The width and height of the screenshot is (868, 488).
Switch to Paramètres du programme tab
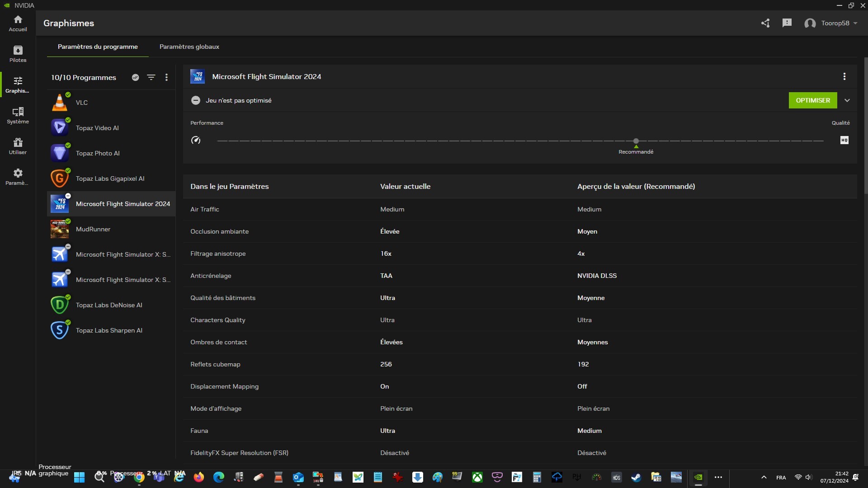click(98, 47)
